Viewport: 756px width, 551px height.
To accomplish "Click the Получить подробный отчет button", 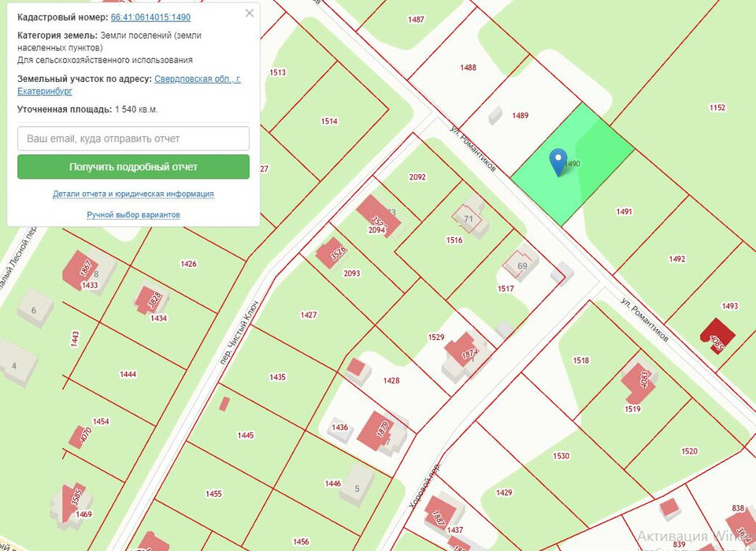I will click(133, 167).
